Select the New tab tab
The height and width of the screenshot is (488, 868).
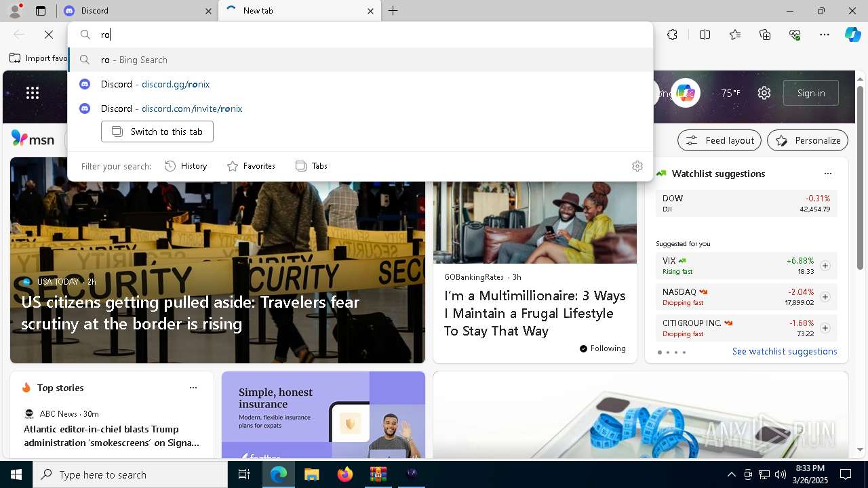pyautogui.click(x=299, y=11)
